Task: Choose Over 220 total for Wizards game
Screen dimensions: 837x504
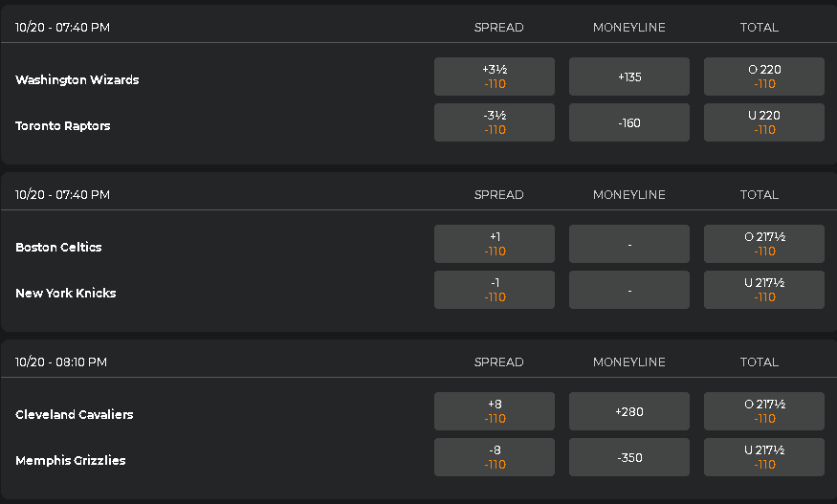Action: [x=764, y=77]
